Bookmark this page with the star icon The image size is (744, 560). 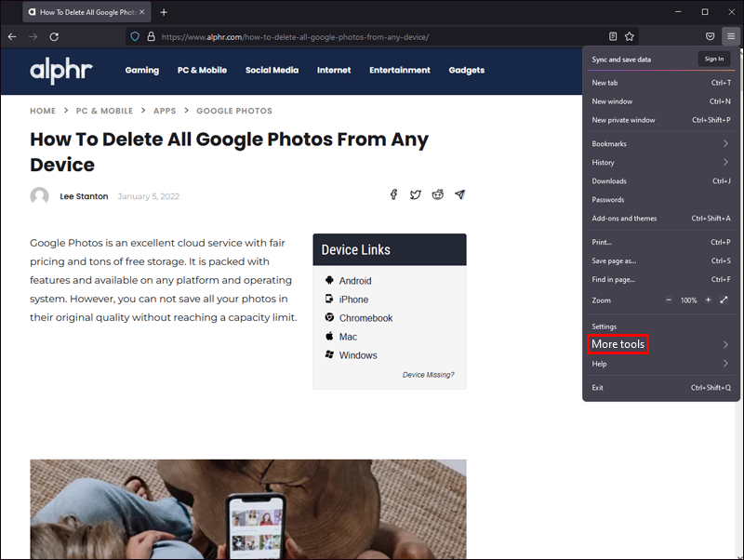(x=630, y=36)
